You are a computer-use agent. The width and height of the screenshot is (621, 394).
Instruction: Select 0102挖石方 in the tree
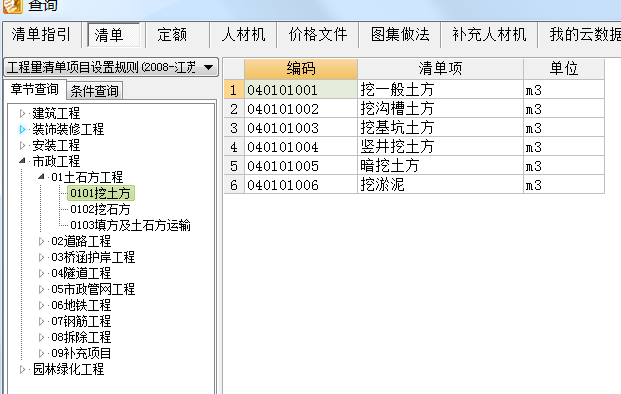(100, 209)
